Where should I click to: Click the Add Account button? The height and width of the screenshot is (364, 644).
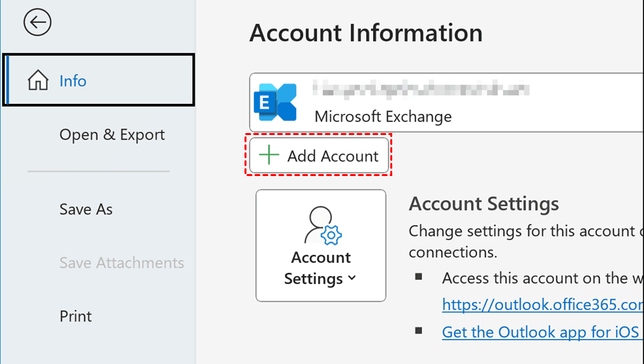[319, 155]
